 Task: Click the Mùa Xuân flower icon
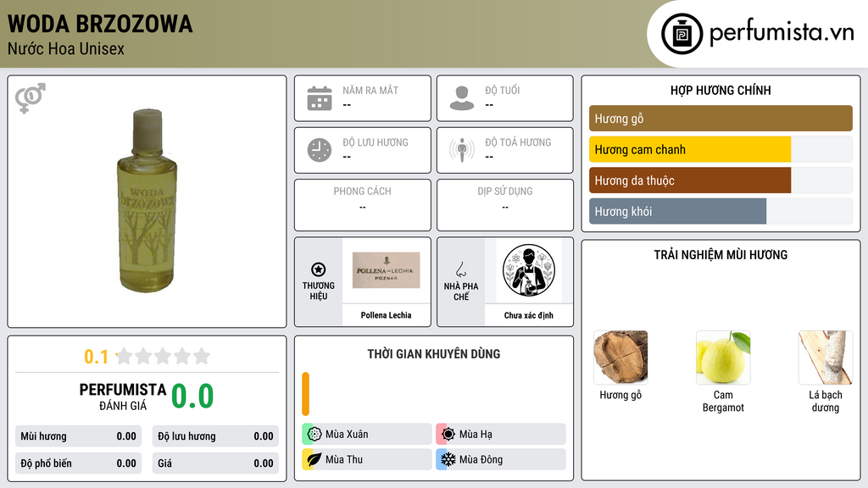[x=314, y=435]
